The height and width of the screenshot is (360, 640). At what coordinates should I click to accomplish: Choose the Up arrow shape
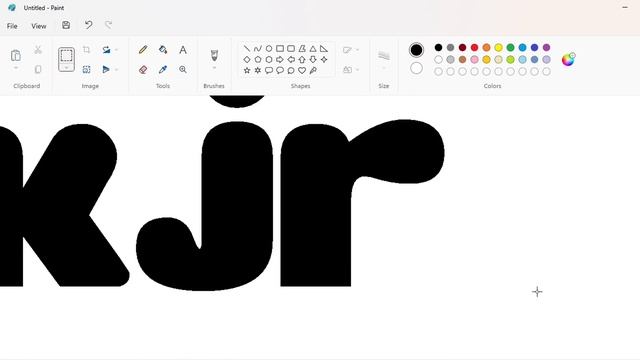(x=302, y=60)
